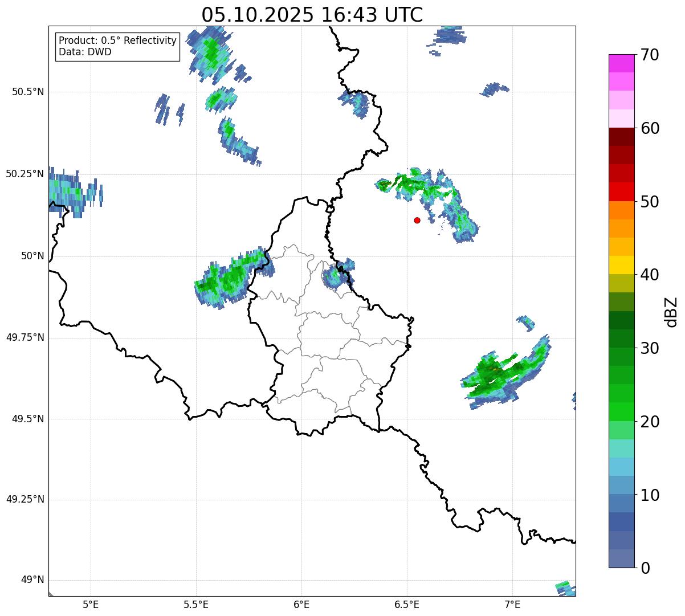The height and width of the screenshot is (616, 685).
Task: Click the 49.75°N latitude label
Action: pyautogui.click(x=25, y=337)
